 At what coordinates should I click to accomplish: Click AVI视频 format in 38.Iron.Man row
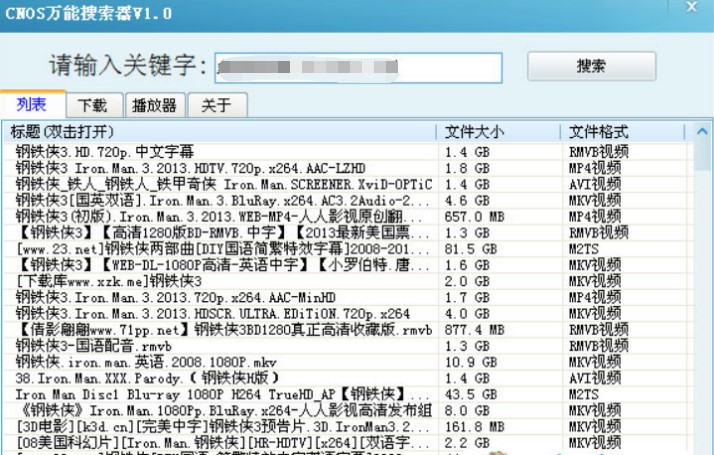pos(595,378)
